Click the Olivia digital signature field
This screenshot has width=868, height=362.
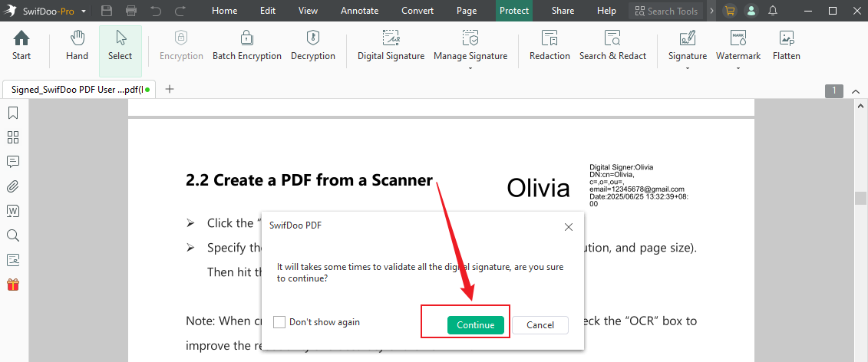tap(598, 186)
